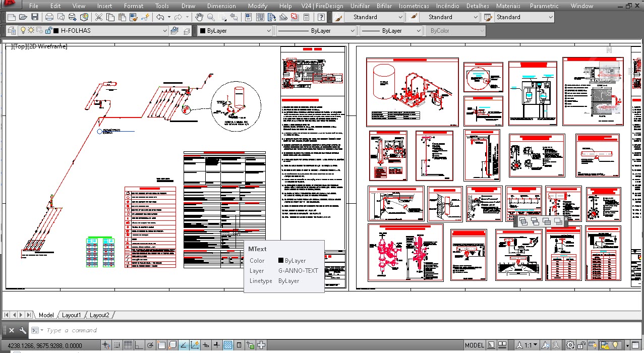The width and height of the screenshot is (644, 353).
Task: Create a new drawing with the New icon
Action: [x=12, y=17]
